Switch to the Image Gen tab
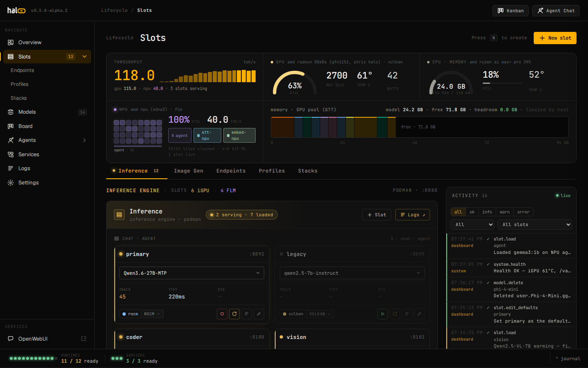The image size is (588, 368). (189, 171)
